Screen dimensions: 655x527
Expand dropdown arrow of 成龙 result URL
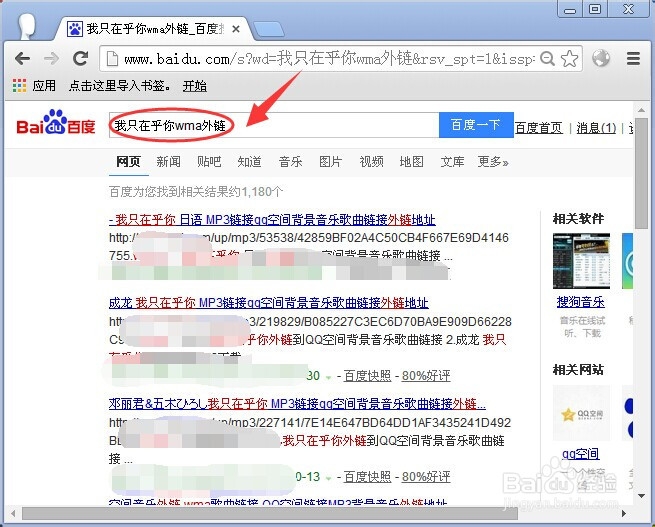[328, 378]
